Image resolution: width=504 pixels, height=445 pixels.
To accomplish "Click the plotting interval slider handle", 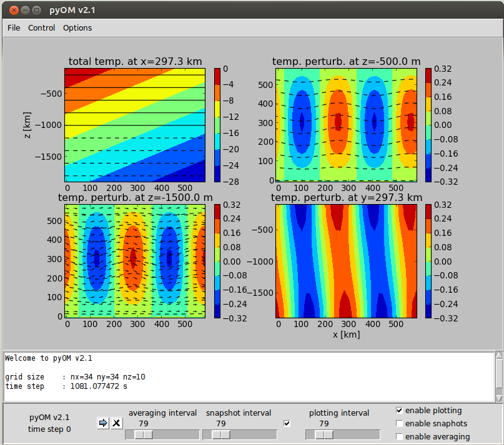I will coord(324,435).
